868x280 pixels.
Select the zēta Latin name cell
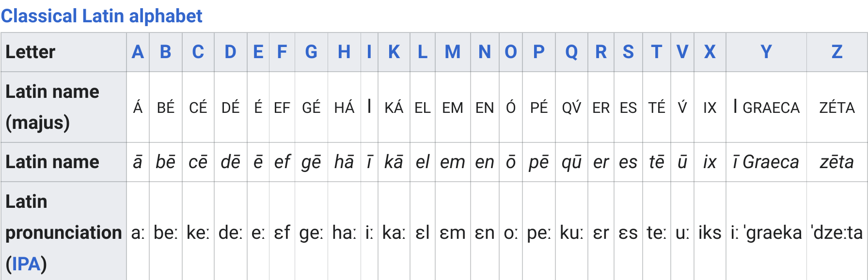[837, 162]
